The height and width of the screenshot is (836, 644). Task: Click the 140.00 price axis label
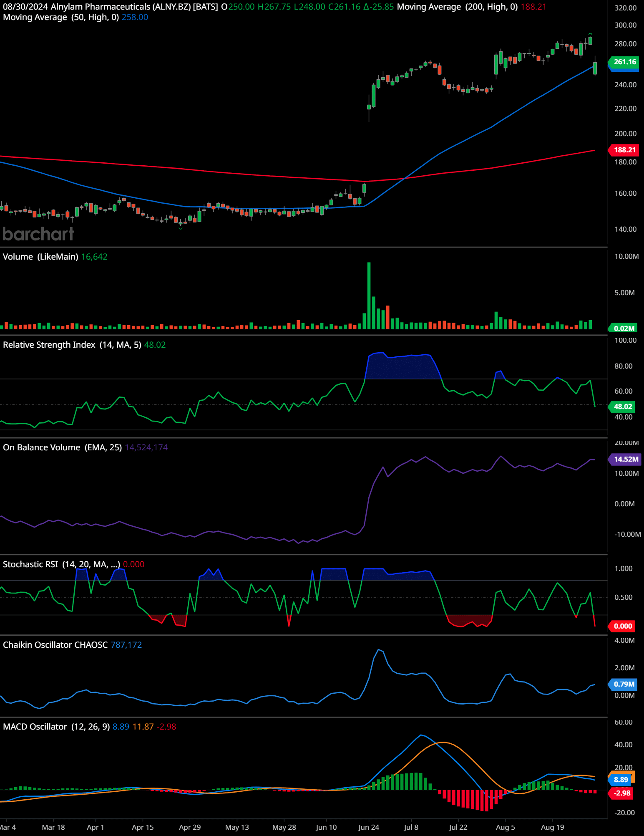[625, 229]
